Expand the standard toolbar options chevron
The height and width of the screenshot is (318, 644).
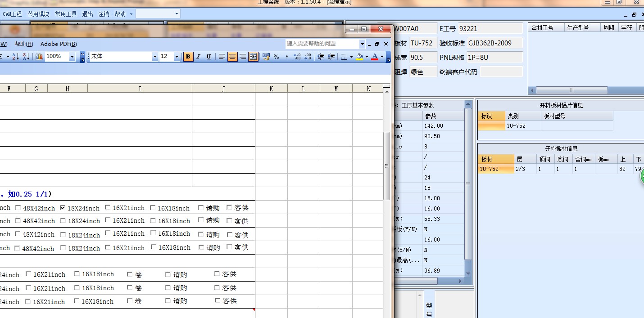coord(82,57)
